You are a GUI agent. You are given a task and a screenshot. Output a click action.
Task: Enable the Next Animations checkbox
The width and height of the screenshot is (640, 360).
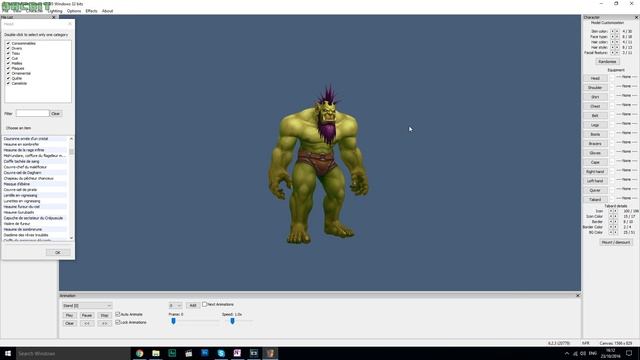coord(204,304)
